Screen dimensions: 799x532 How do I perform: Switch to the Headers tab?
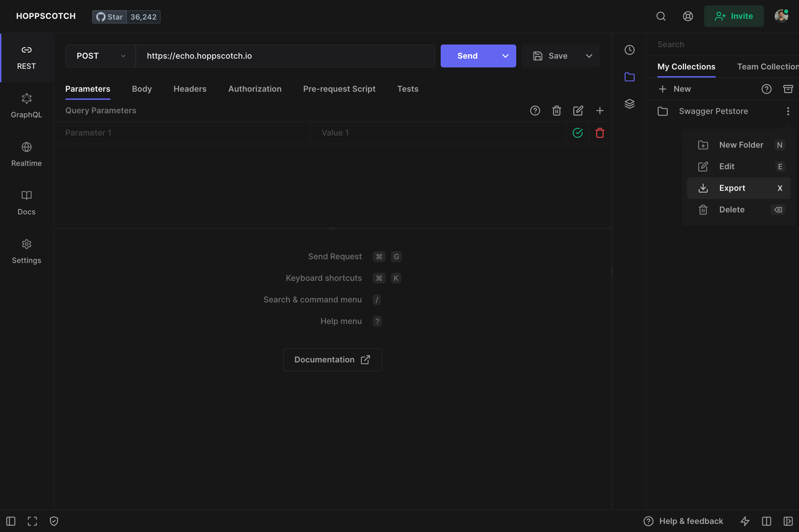pyautogui.click(x=190, y=89)
